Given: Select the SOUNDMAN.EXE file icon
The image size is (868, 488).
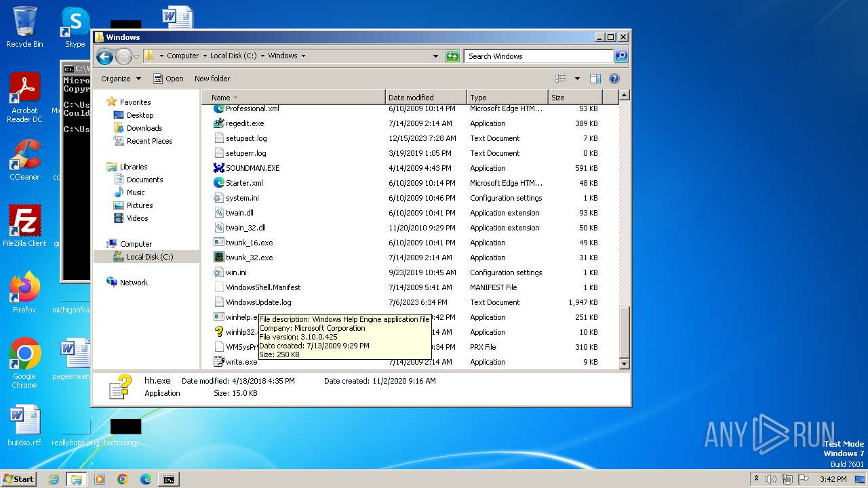Looking at the screenshot, I should click(218, 168).
